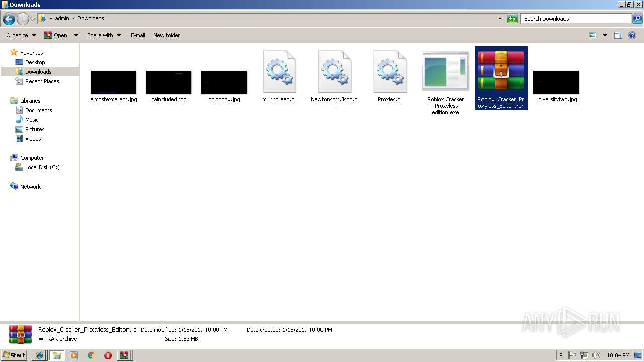Click the admin breadcrumb in address bar
This screenshot has width=644, height=362.
coord(62,18)
